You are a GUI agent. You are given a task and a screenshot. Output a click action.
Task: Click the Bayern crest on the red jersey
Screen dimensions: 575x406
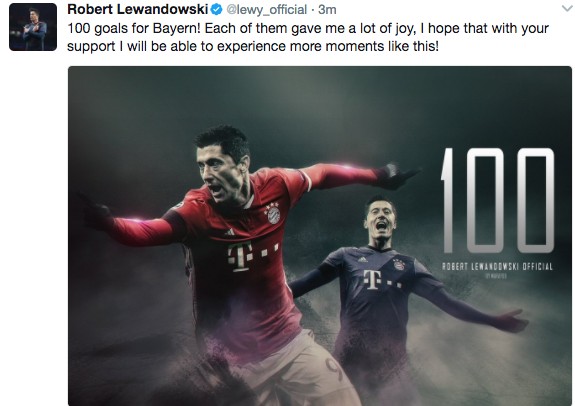point(273,214)
